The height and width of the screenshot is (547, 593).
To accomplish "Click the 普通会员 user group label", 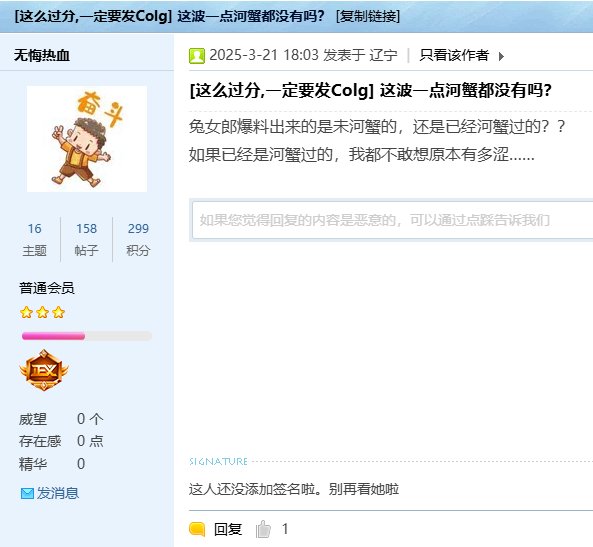I will point(47,288).
